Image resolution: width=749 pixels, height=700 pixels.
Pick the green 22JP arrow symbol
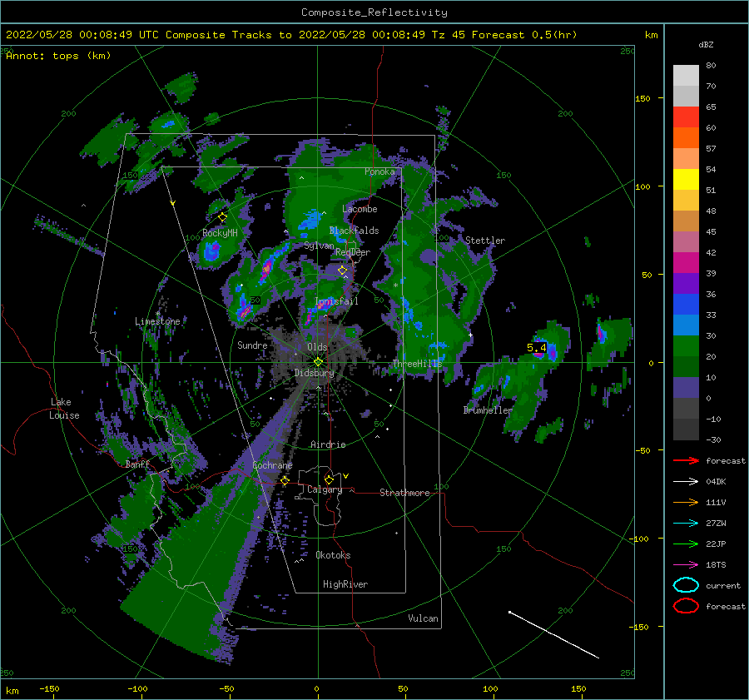pos(686,544)
